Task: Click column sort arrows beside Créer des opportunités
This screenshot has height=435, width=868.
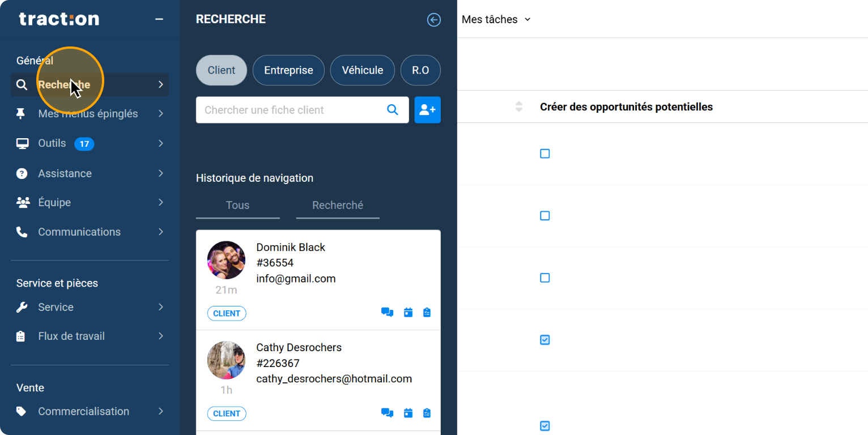Action: 518,106
